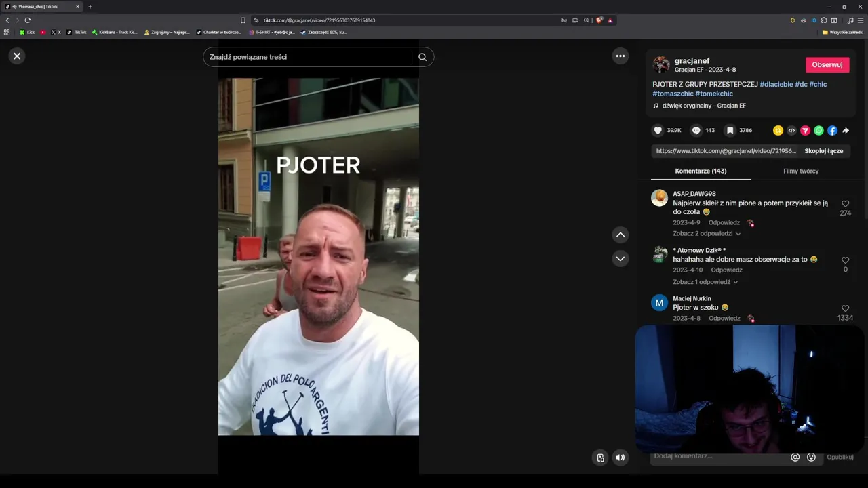Focus the Znajdź powiązane treści search field

pos(307,57)
